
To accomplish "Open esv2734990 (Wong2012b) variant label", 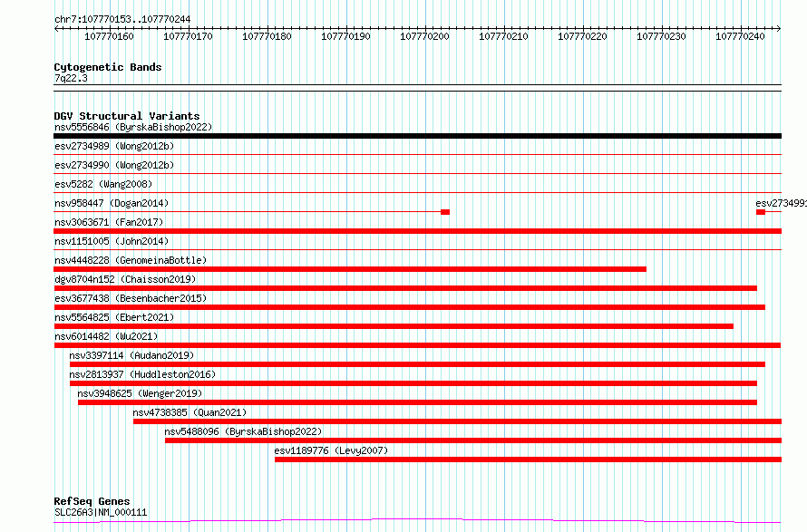I will 114,165.
